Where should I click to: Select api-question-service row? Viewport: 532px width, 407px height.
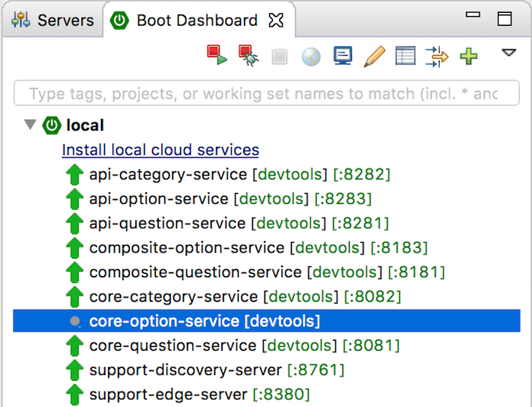click(x=266, y=223)
